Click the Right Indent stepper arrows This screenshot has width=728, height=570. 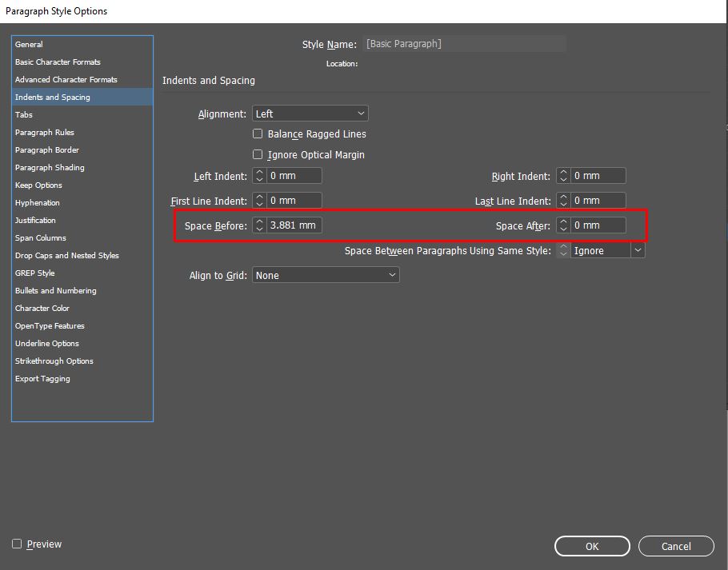pyautogui.click(x=563, y=176)
